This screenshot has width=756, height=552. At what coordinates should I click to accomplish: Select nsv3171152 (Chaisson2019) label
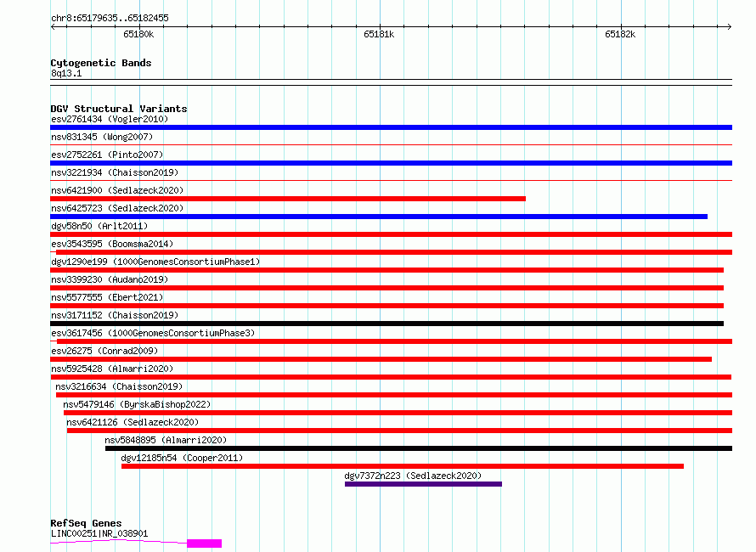(115, 315)
